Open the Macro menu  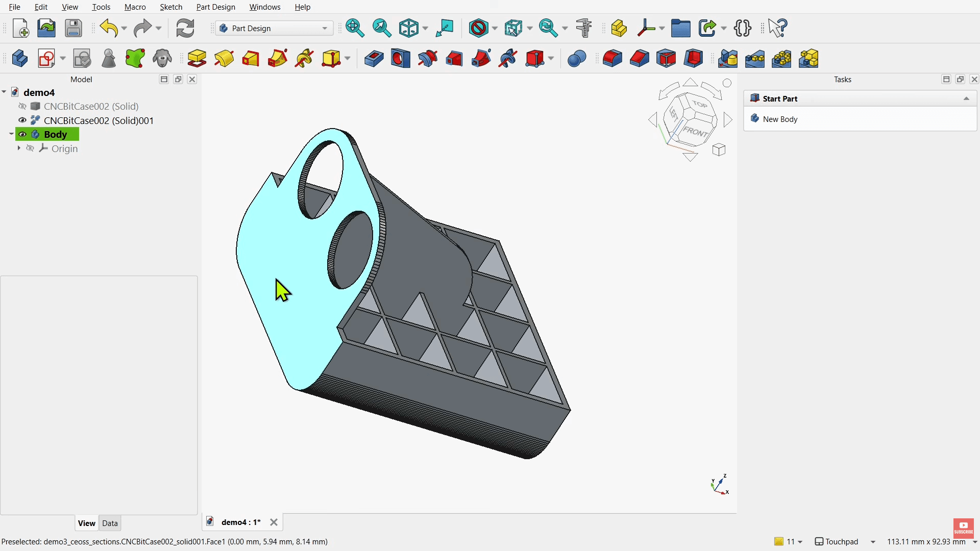point(135,7)
